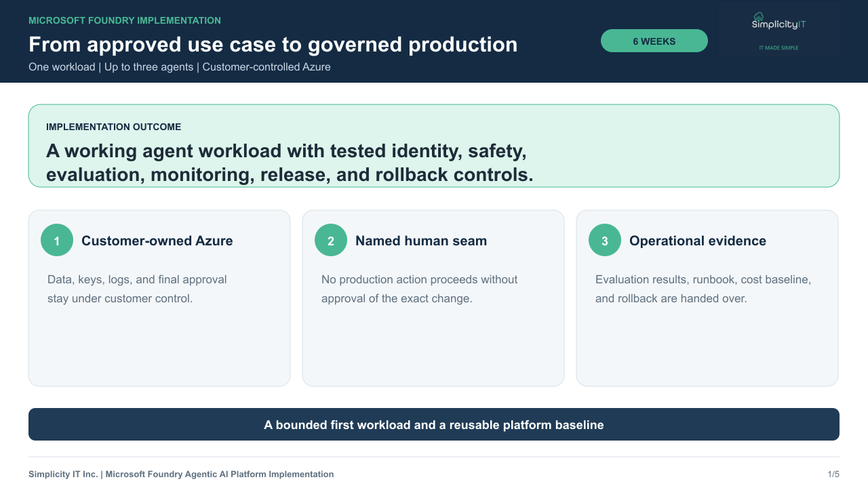Screen dimensions: 868x488
Task: Click the working agent workload outcome statement
Action: pos(290,163)
